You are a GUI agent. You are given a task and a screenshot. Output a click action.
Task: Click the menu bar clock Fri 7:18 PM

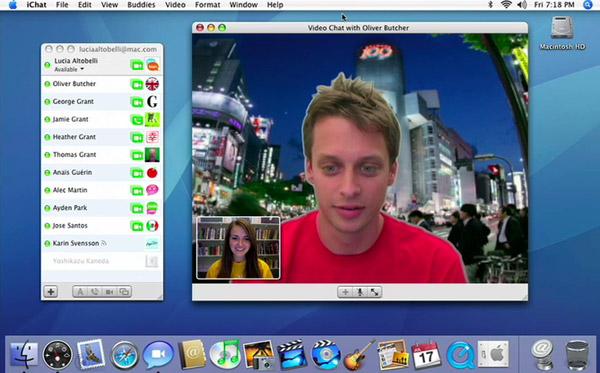point(554,5)
